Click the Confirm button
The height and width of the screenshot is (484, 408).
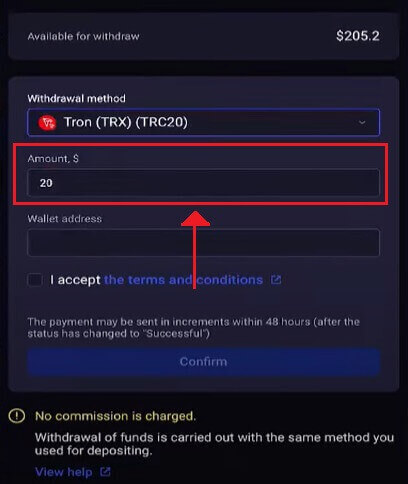[203, 362]
